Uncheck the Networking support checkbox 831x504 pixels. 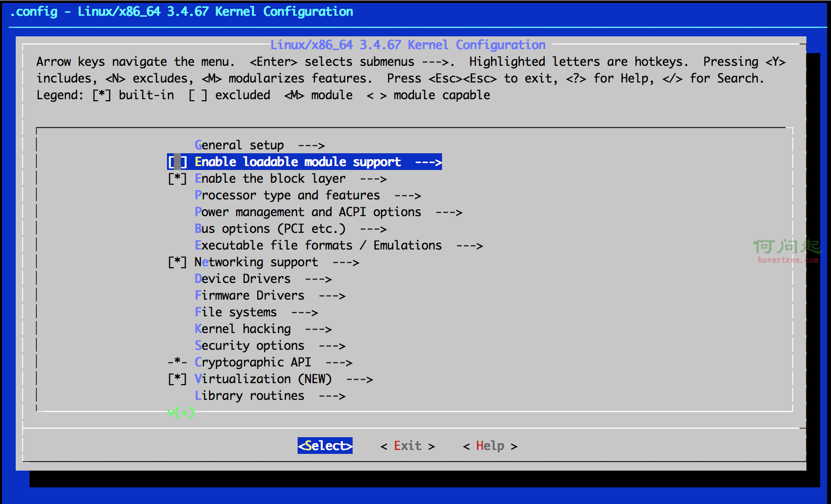point(177,262)
